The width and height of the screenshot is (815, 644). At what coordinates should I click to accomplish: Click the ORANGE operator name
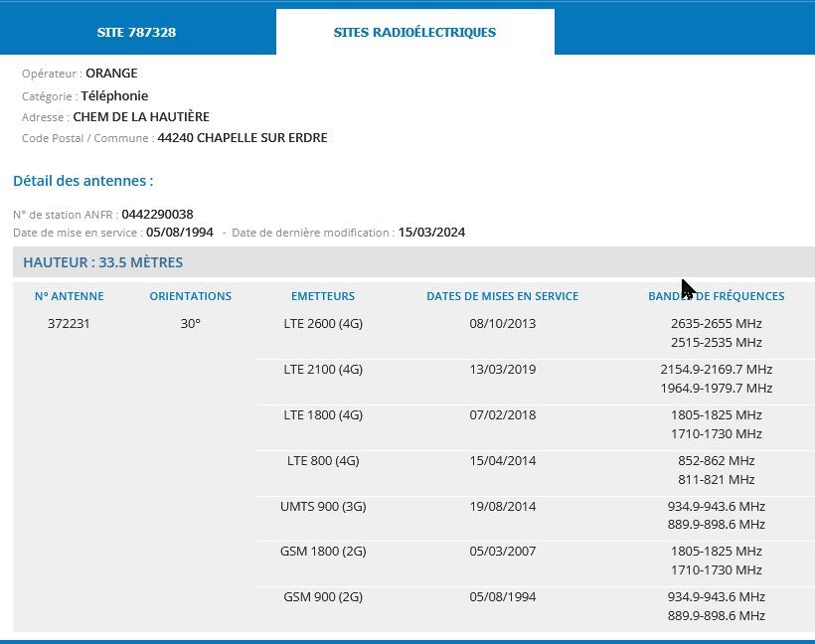[x=111, y=73]
